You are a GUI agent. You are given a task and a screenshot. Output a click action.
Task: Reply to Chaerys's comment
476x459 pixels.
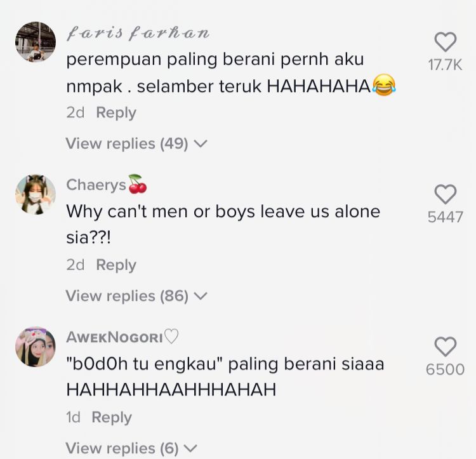[116, 265]
